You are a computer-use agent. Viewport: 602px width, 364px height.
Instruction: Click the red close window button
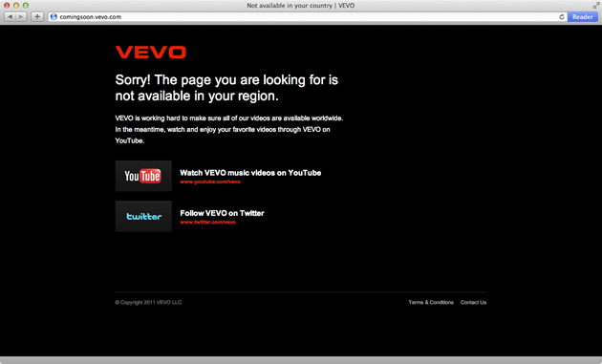7,6
